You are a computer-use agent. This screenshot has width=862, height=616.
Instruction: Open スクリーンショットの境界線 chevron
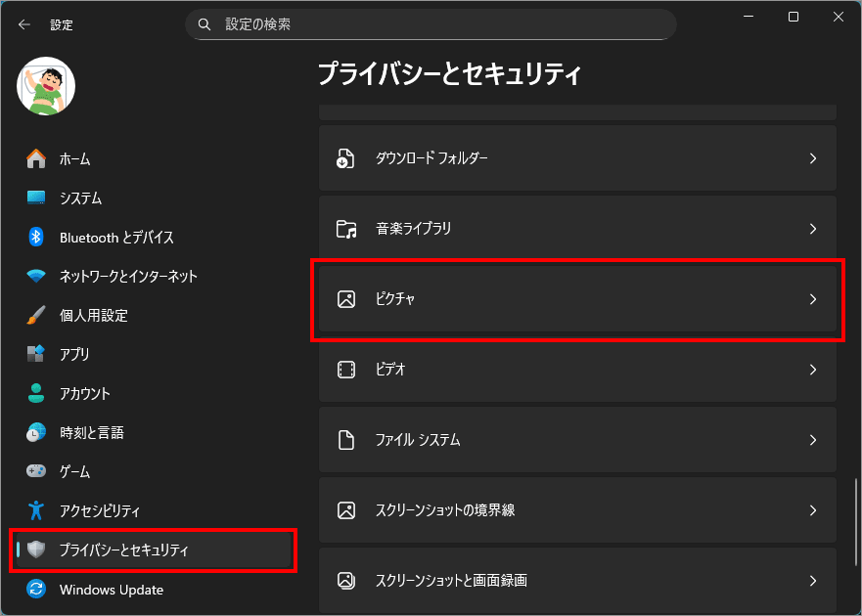pyautogui.click(x=812, y=510)
